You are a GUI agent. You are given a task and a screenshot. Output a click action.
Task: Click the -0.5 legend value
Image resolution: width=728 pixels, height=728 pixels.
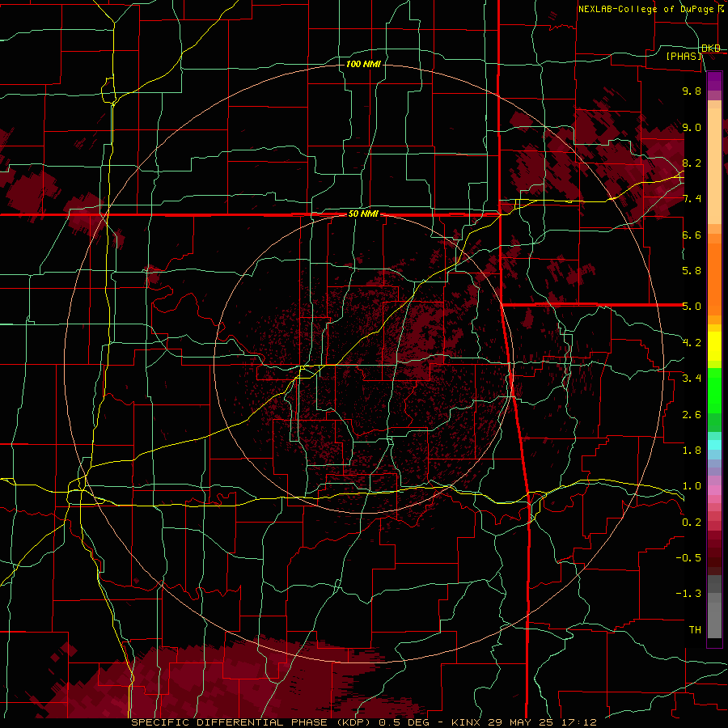point(688,558)
